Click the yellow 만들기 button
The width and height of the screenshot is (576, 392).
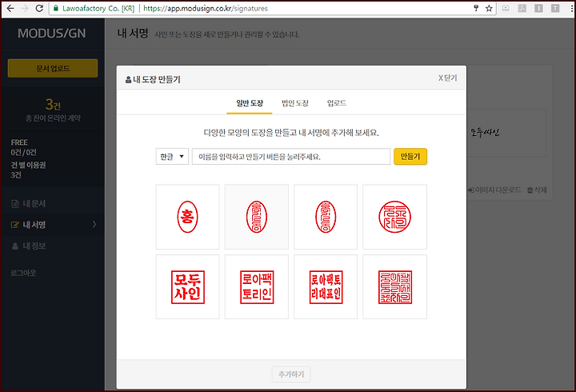pos(410,157)
